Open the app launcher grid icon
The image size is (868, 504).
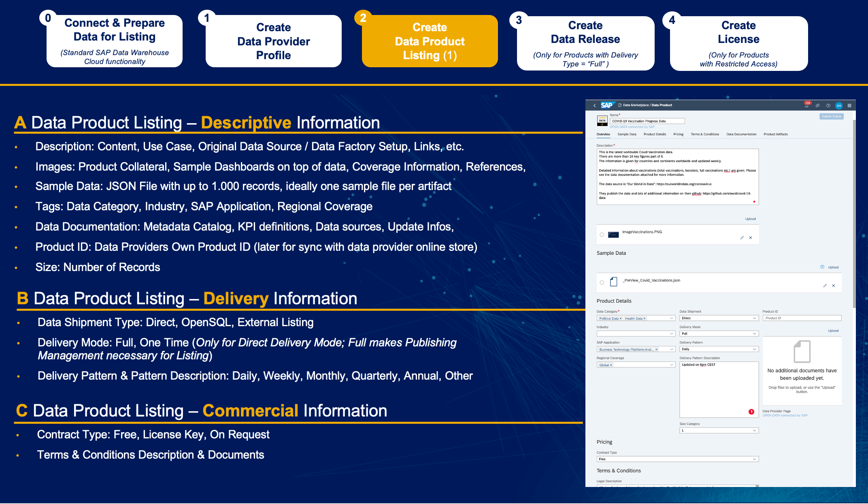point(849,106)
